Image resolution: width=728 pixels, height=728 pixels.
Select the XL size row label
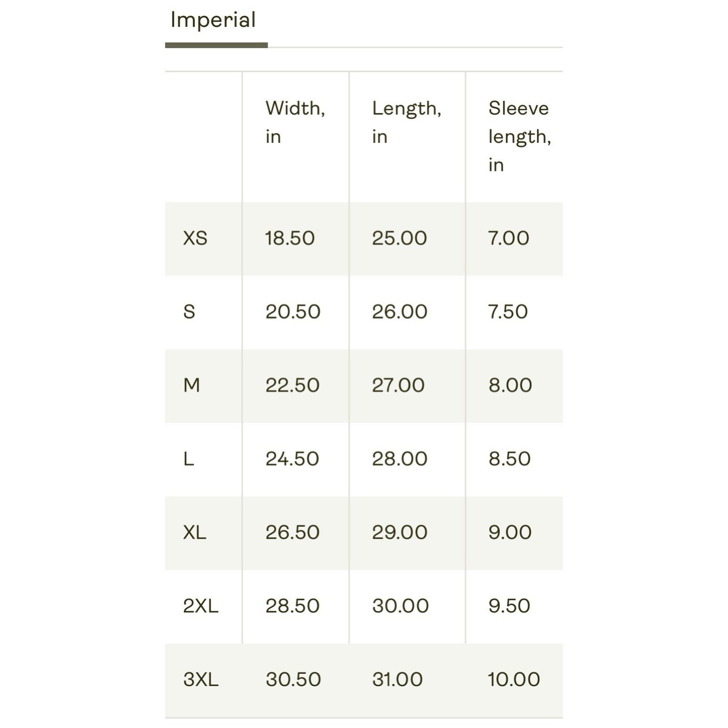pyautogui.click(x=195, y=532)
